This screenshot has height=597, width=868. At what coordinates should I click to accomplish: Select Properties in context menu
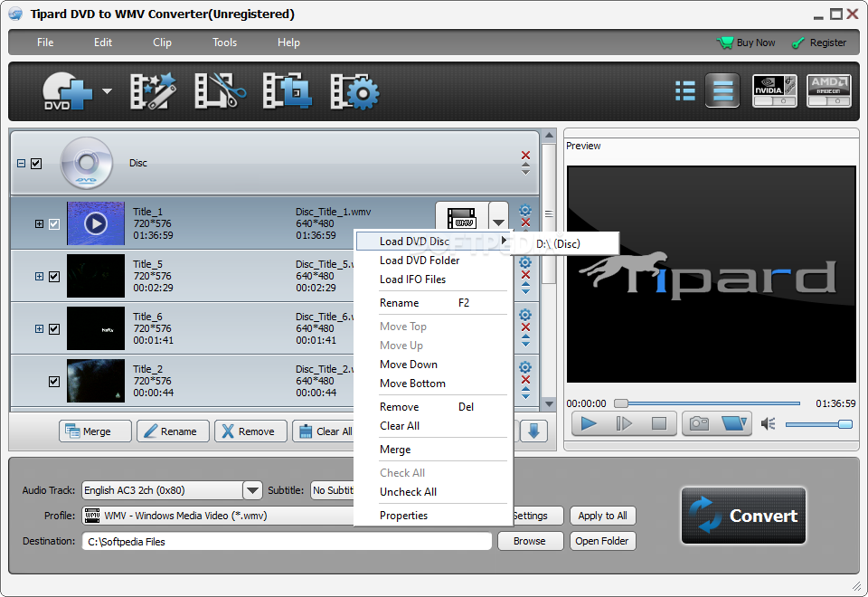(x=403, y=516)
